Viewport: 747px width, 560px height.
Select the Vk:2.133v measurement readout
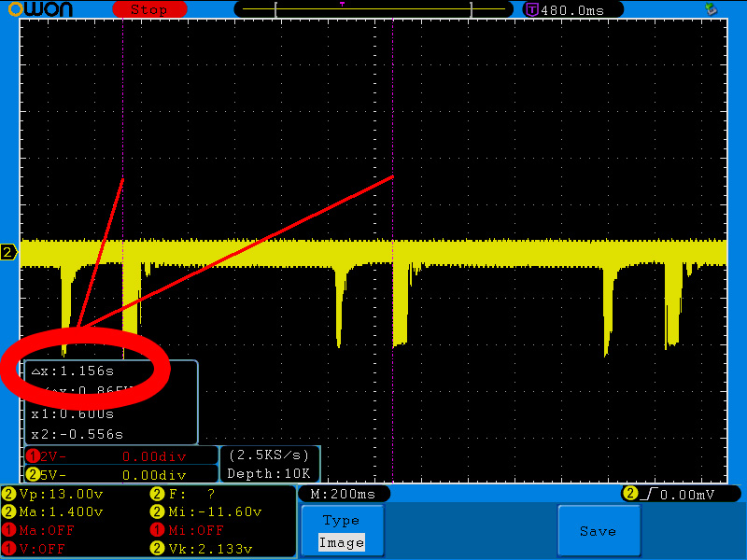(207, 549)
